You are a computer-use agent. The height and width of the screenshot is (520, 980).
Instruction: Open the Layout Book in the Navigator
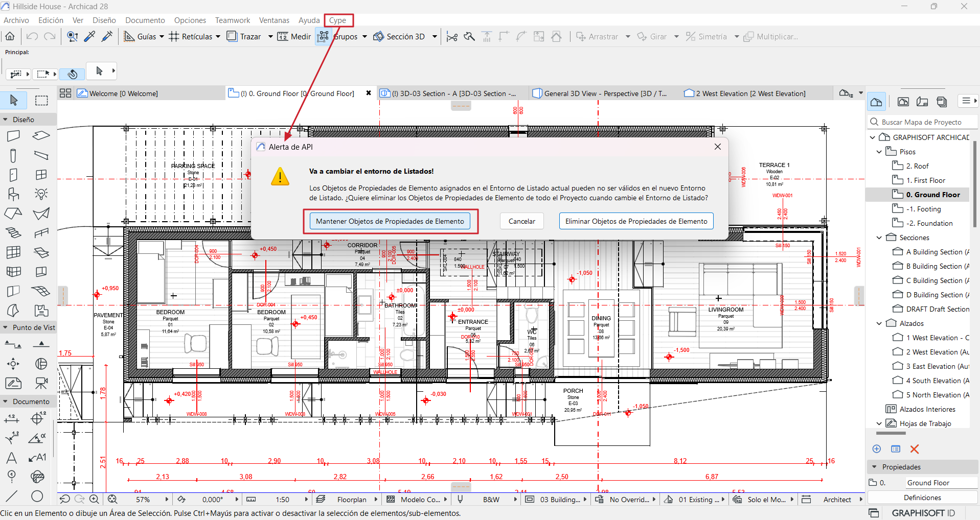coord(923,101)
